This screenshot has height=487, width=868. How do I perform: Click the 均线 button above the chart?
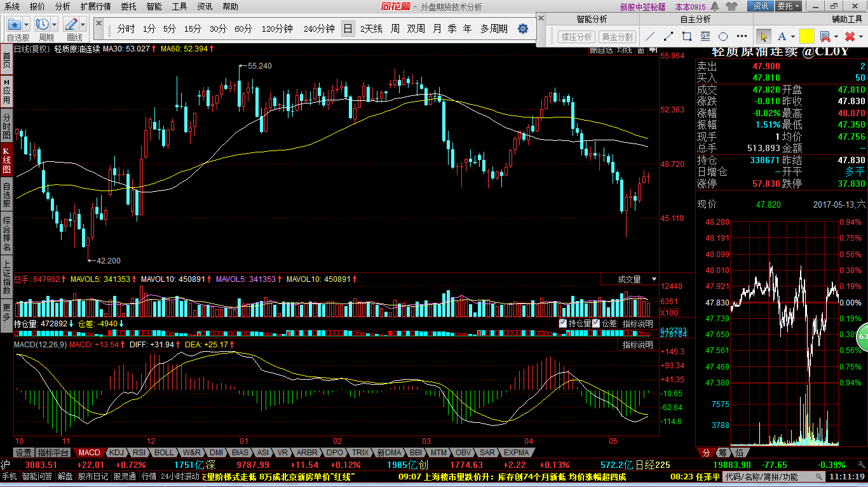[x=625, y=50]
